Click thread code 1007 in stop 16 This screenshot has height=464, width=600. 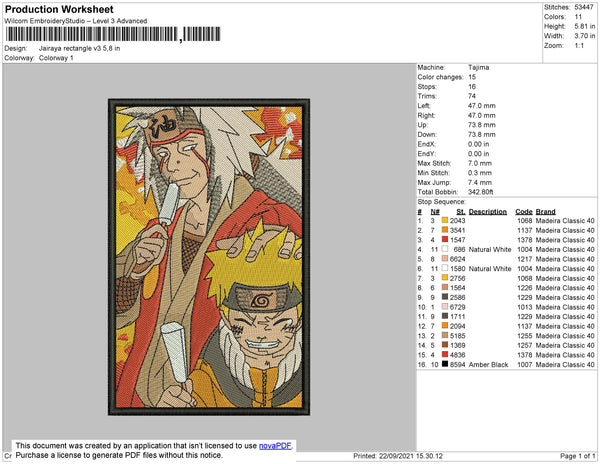pyautogui.click(x=525, y=365)
